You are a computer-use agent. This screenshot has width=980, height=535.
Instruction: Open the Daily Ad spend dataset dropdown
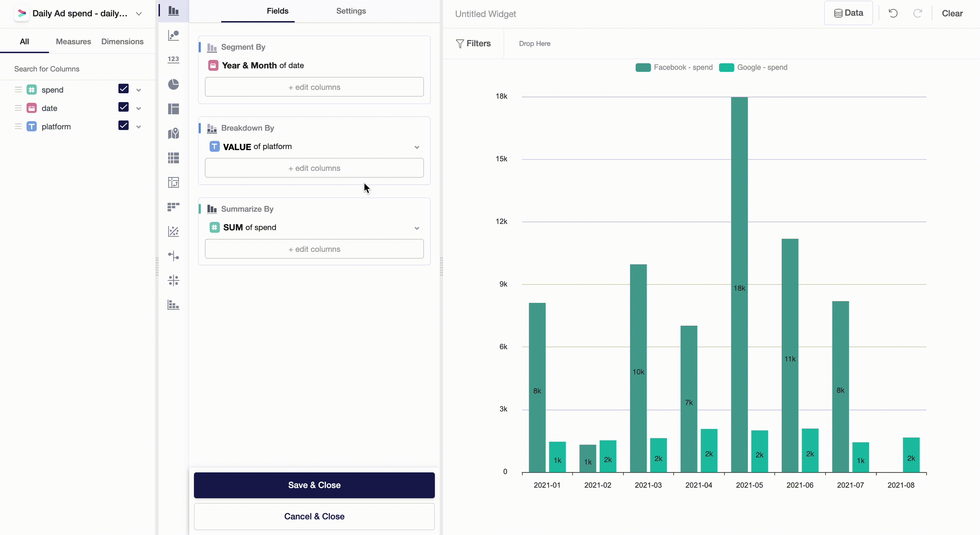(x=139, y=14)
